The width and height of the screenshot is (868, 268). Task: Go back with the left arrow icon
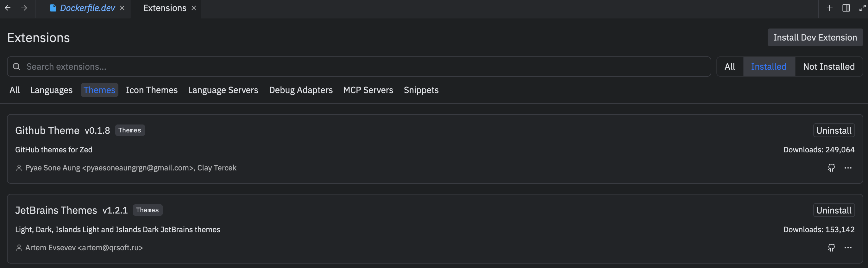[7, 8]
